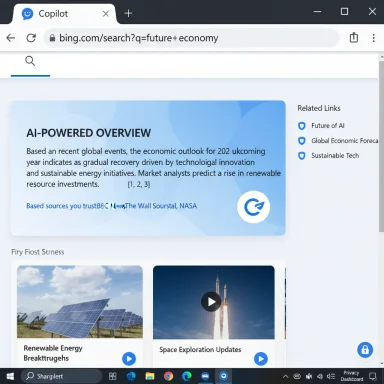Click the citation reference [1, 2, 3]

(x=139, y=184)
